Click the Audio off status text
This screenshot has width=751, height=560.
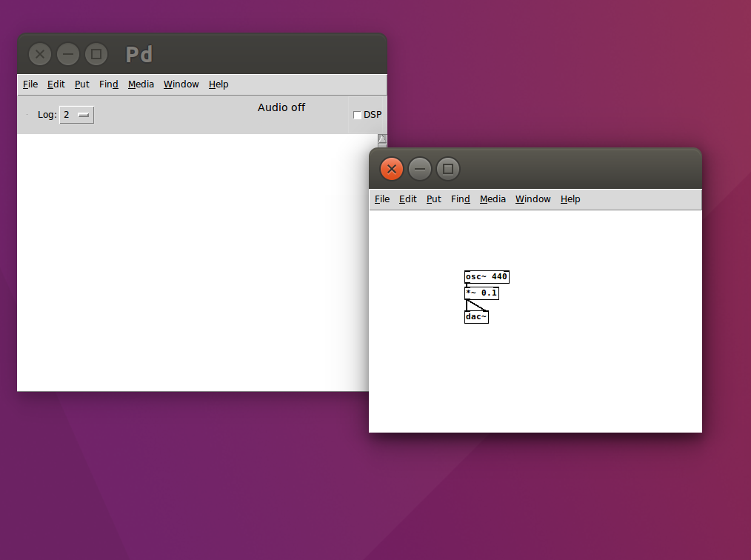tap(281, 107)
